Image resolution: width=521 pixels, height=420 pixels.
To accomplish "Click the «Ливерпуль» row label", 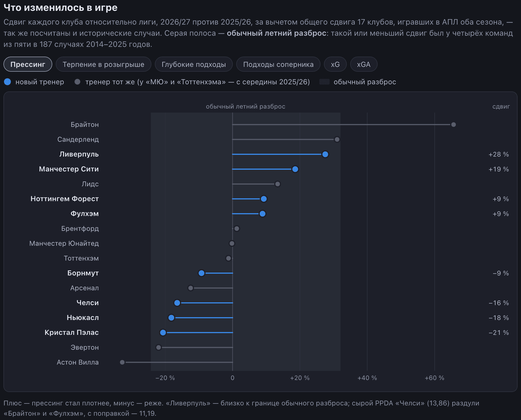I will pos(79,154).
